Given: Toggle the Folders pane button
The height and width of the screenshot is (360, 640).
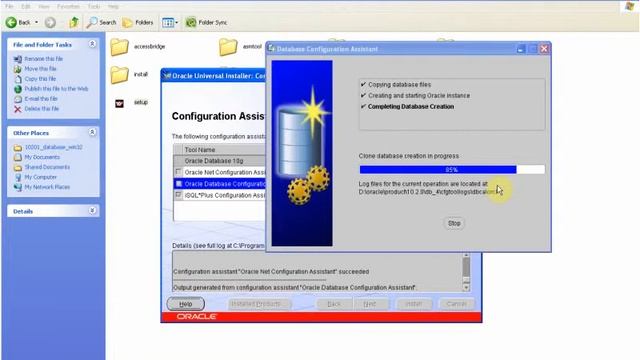Looking at the screenshot, I should (138, 22).
